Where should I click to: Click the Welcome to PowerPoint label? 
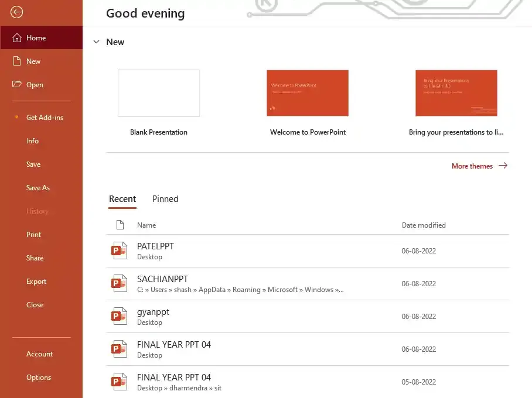pos(308,132)
